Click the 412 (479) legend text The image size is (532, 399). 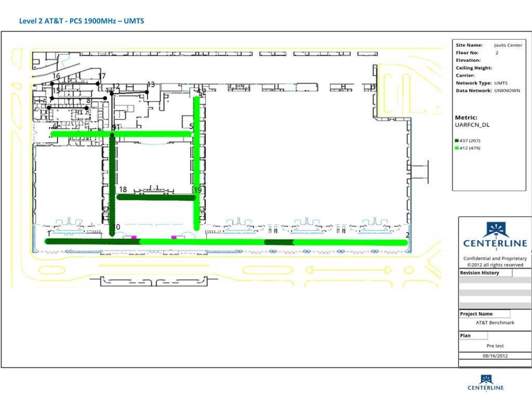tap(470, 148)
